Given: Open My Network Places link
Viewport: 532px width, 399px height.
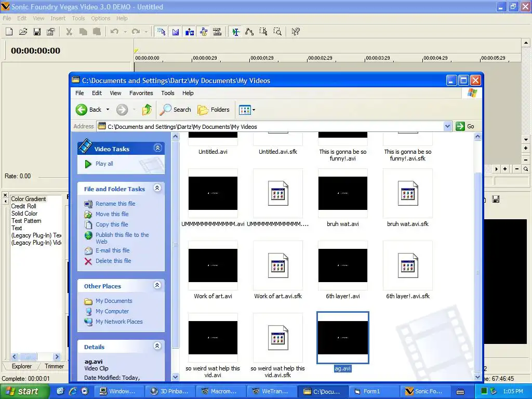Looking at the screenshot, I should pyautogui.click(x=119, y=322).
